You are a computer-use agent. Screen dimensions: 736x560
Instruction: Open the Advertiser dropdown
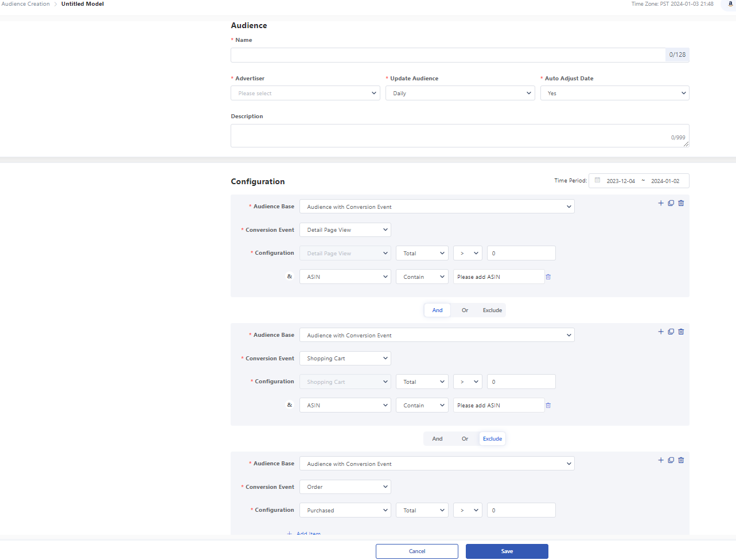click(x=305, y=92)
